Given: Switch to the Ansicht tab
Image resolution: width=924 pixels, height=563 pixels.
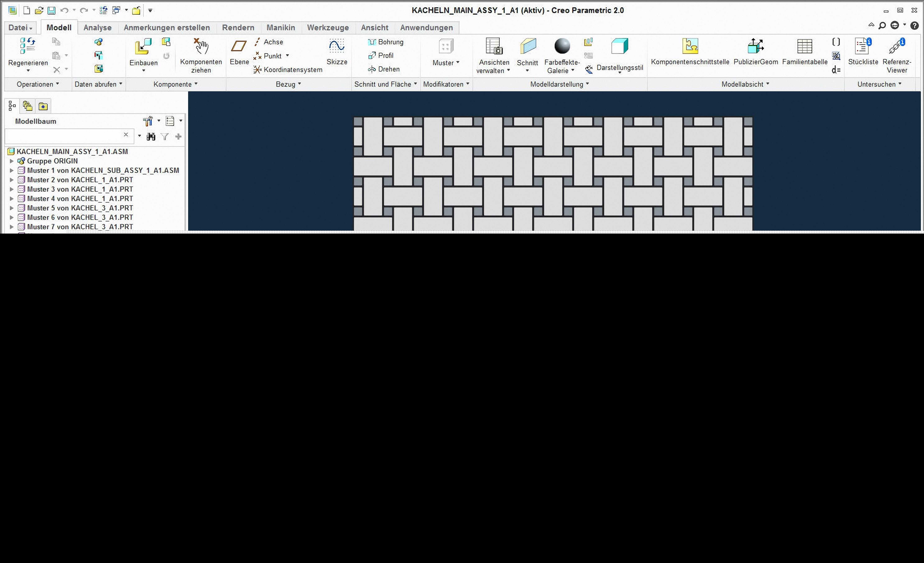Looking at the screenshot, I should coord(375,27).
